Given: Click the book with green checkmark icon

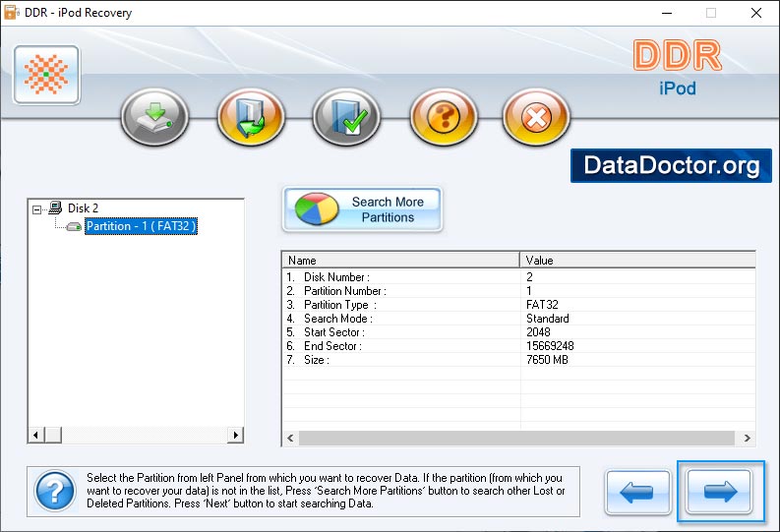Looking at the screenshot, I should click(346, 117).
